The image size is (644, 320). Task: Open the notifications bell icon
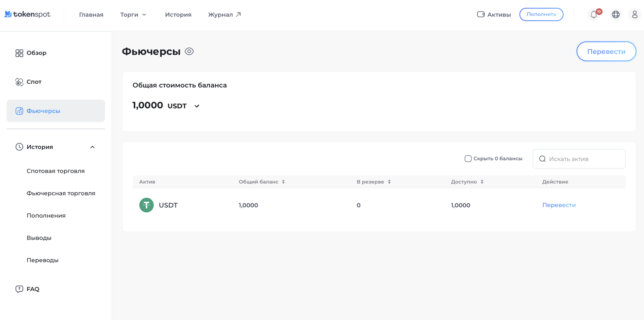594,15
